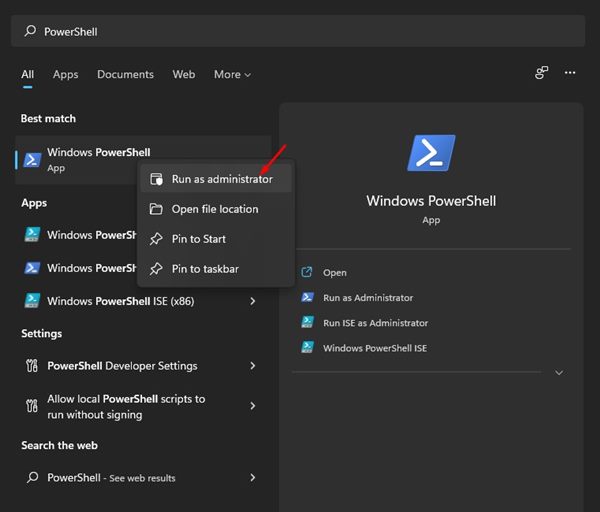Screen dimensions: 600x512
Task: Click the Open external-link icon in preview
Action: (x=307, y=272)
